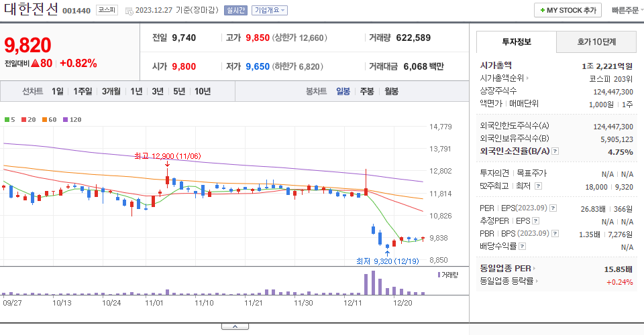This screenshot has width=644, height=335.
Task: Click the purple 120-day moving average legend
Action: point(72,120)
